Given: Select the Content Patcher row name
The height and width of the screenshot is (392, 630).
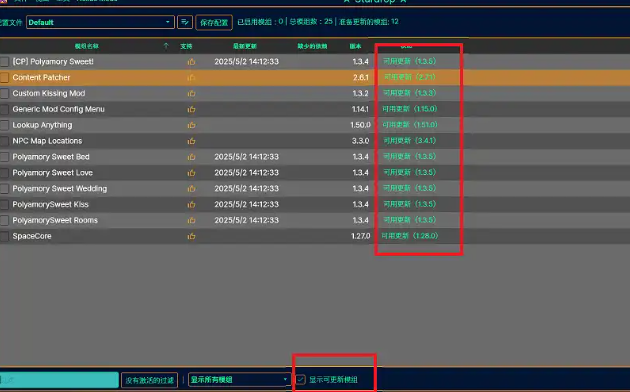Looking at the screenshot, I should [x=41, y=78].
